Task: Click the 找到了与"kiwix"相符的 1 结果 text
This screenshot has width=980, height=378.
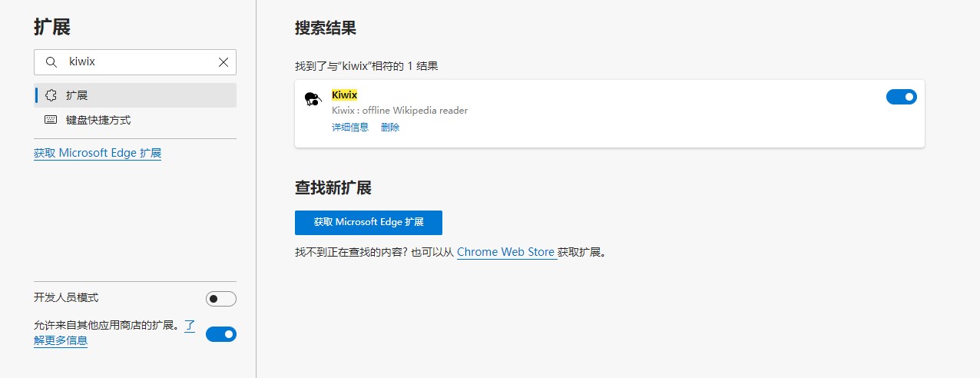Action: [x=367, y=66]
